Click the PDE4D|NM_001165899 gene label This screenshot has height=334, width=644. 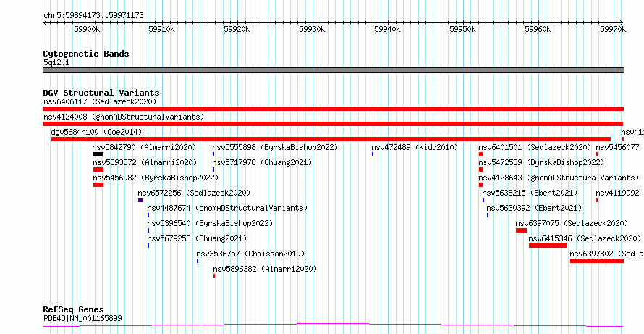pyautogui.click(x=82, y=318)
